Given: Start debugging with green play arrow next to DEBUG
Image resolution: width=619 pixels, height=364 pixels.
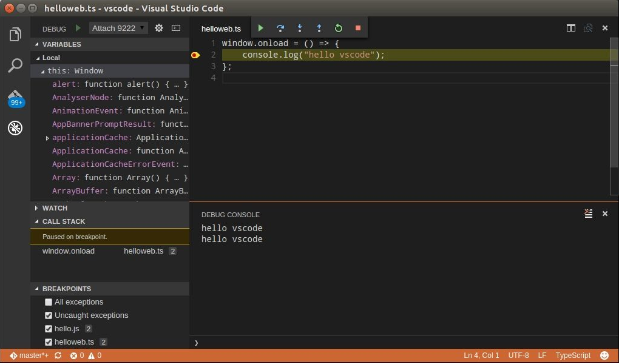Looking at the screenshot, I should pos(78,28).
